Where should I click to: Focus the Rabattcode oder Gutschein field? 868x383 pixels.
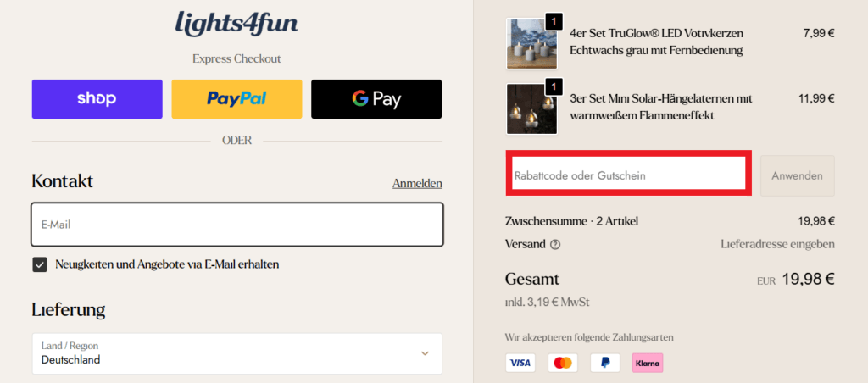pyautogui.click(x=626, y=175)
